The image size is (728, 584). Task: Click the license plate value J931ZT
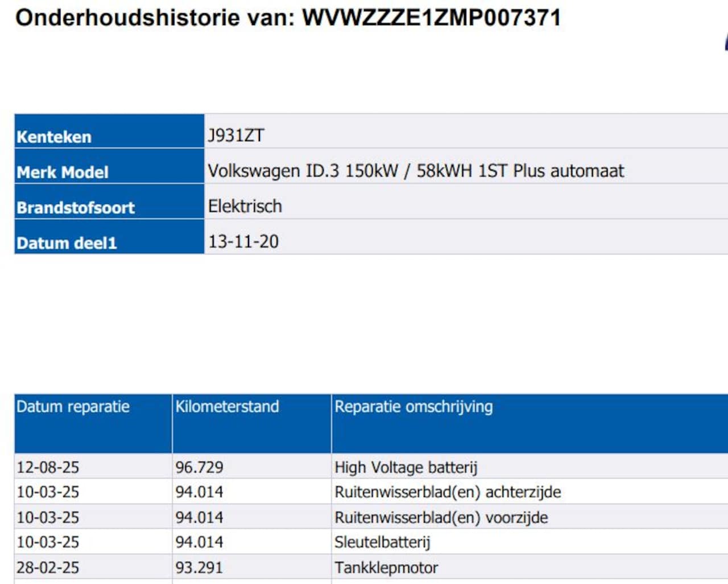point(236,135)
